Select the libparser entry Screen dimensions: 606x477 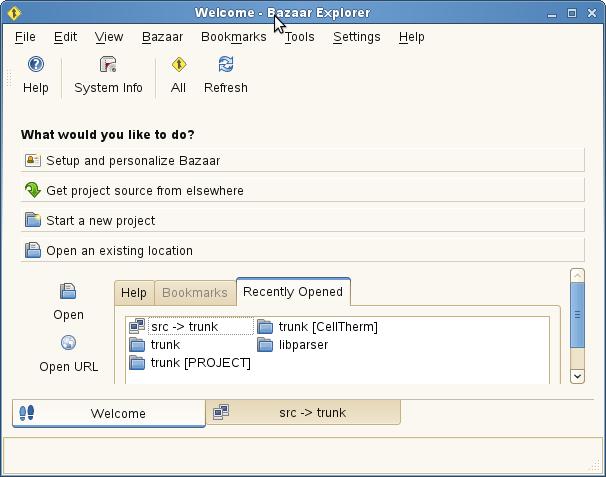(x=303, y=345)
